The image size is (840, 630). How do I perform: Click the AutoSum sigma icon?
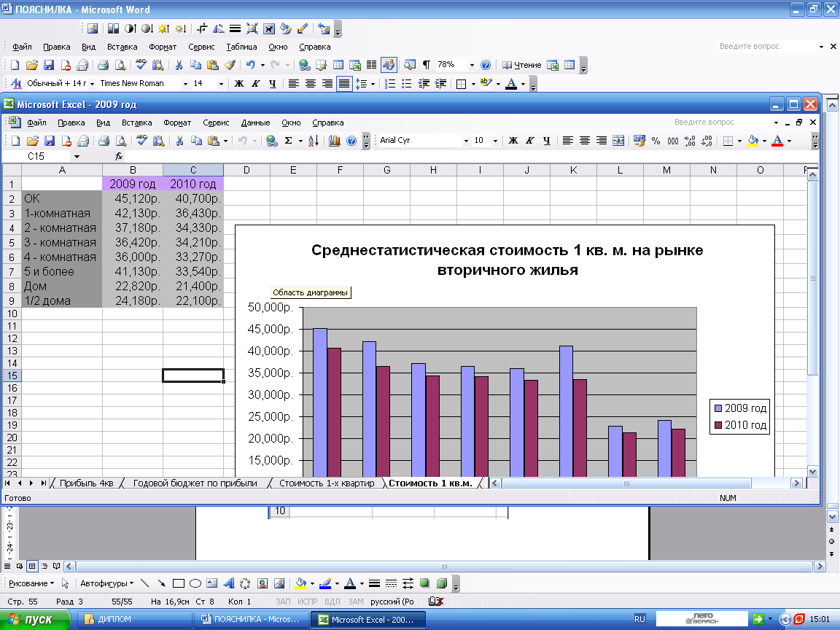(289, 141)
